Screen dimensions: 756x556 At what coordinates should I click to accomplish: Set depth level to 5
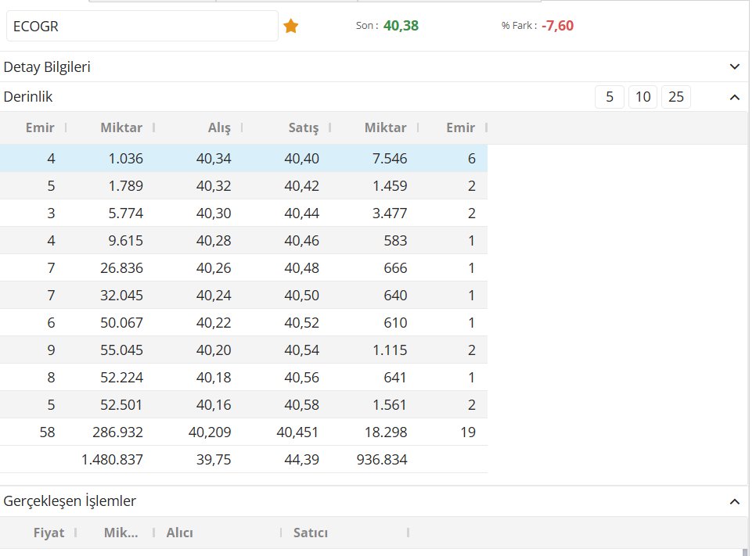tap(610, 97)
